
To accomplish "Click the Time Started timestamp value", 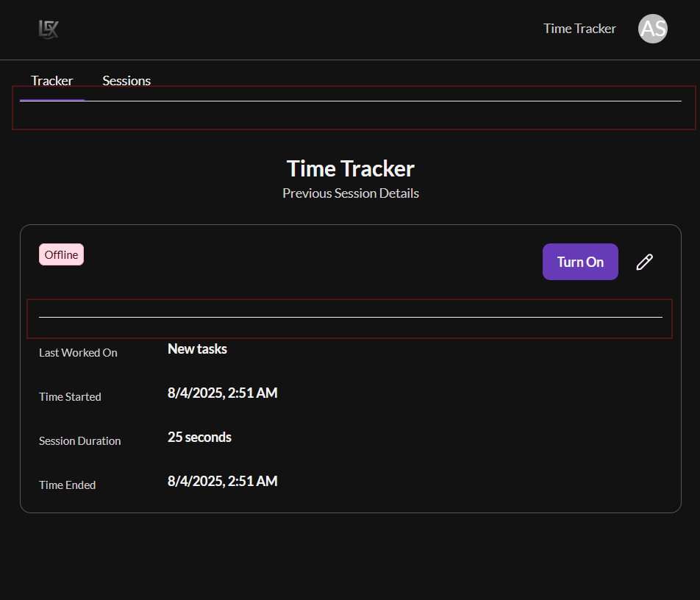I will click(222, 393).
